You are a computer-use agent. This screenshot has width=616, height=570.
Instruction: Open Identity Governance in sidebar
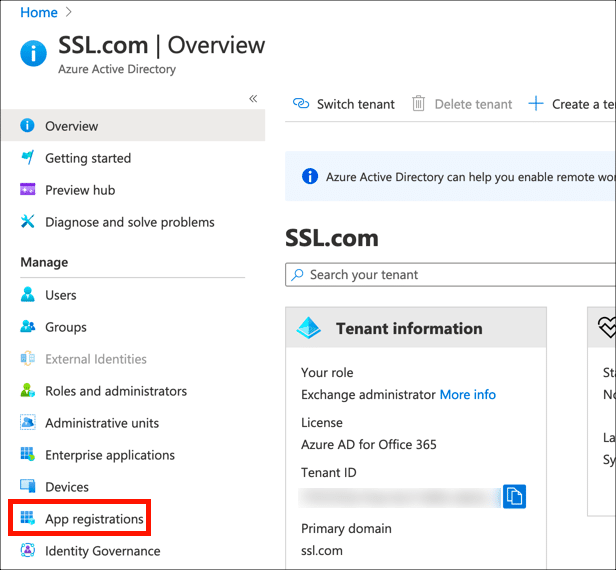pyautogui.click(x=102, y=551)
